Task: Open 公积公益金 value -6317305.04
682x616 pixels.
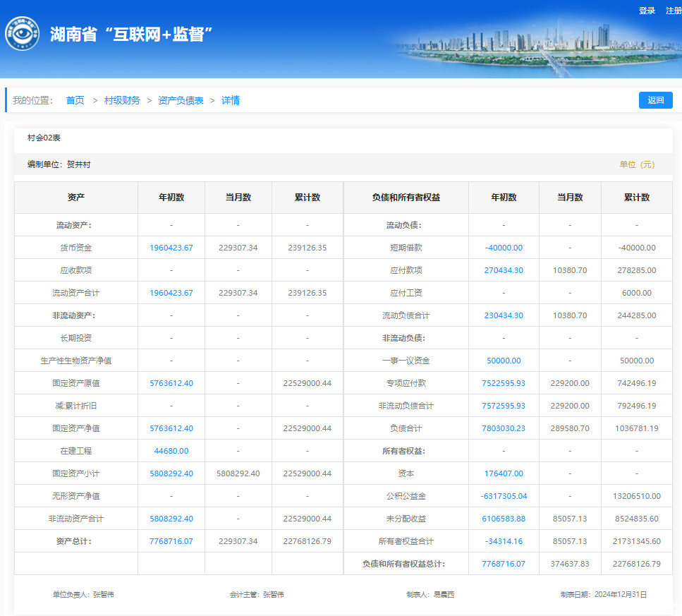Action: 504,496
